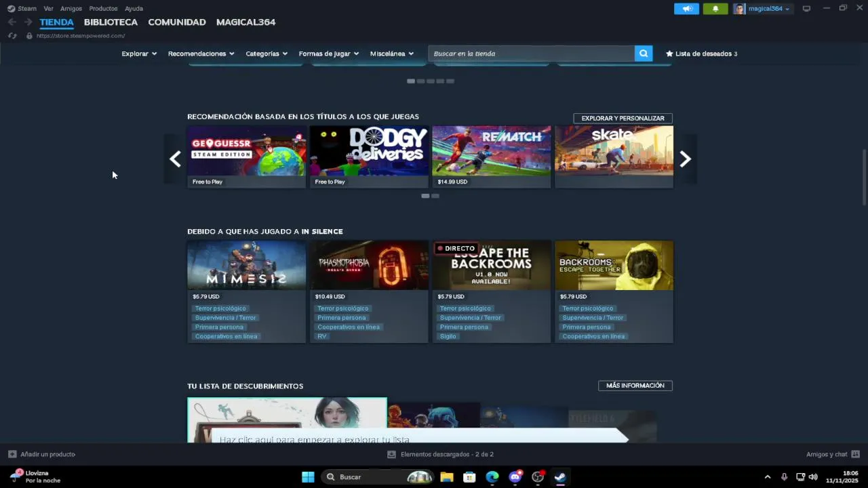
Task: Click the wishlist star icon
Action: (x=669, y=54)
